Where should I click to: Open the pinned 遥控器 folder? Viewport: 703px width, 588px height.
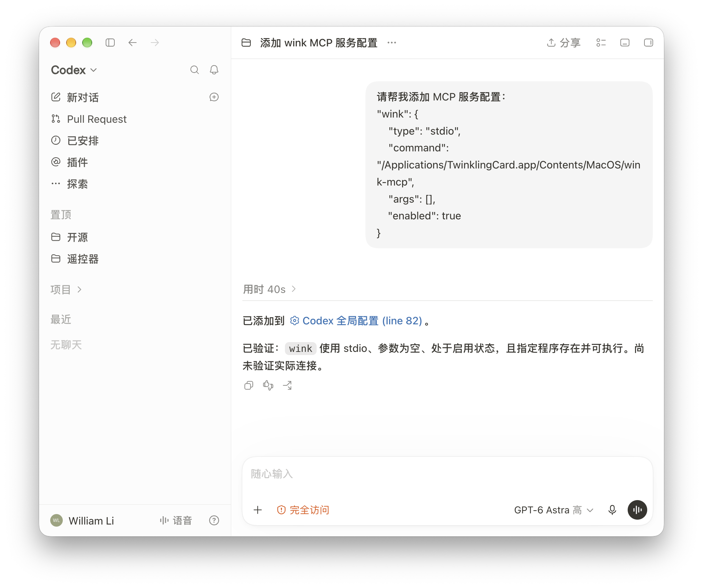click(x=75, y=259)
